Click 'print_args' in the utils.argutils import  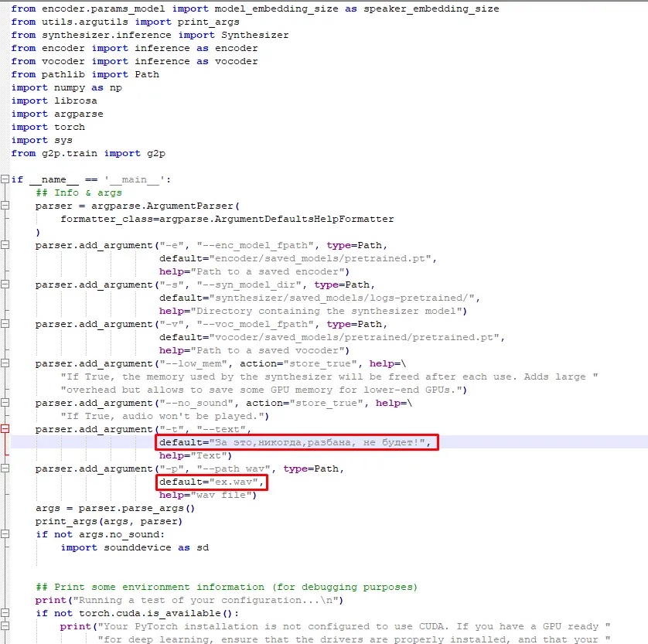pos(208,22)
